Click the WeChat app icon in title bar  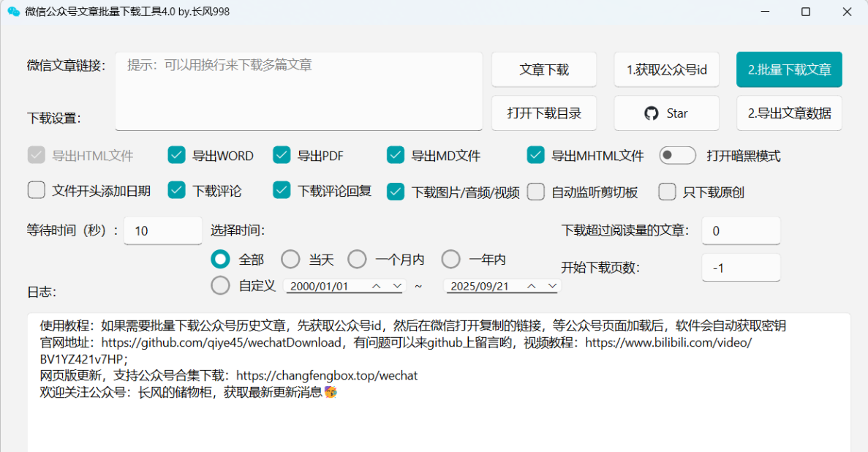(x=13, y=12)
